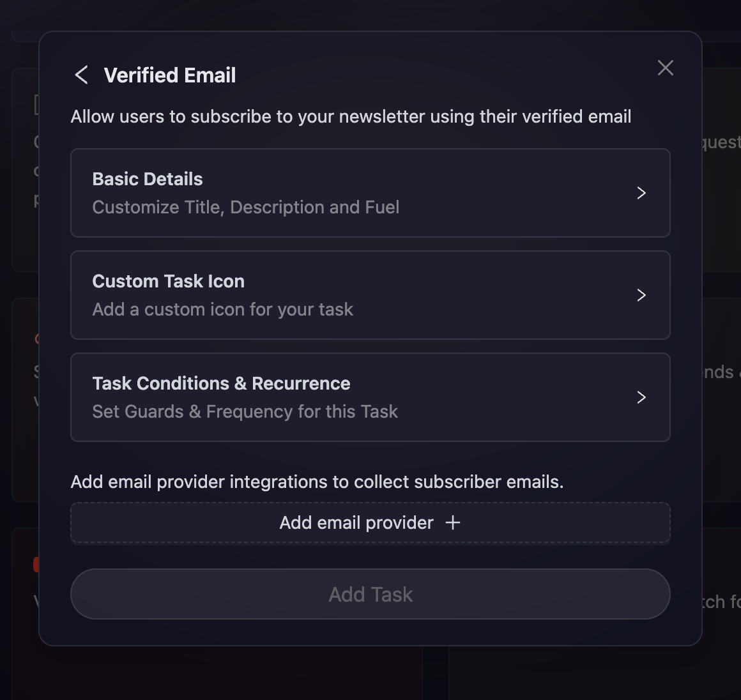741x700 pixels.
Task: Open Basic Details to customize Title and Fuel
Action: point(370,193)
